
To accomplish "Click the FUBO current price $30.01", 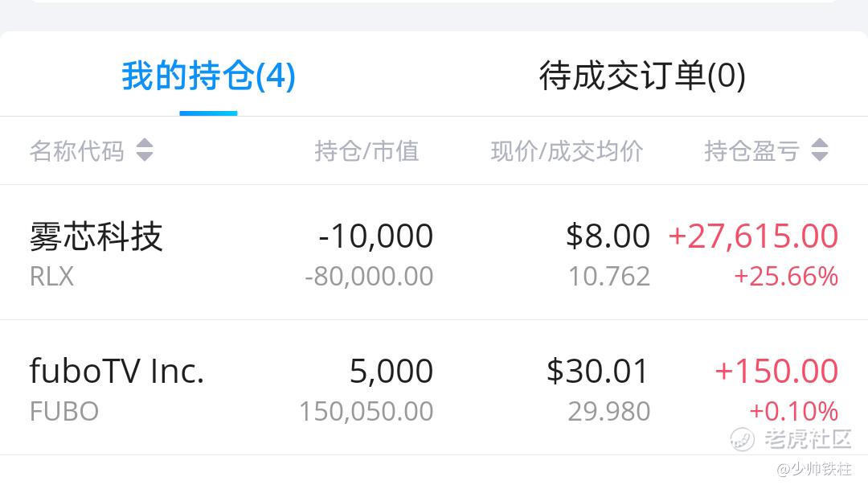I will pos(598,371).
